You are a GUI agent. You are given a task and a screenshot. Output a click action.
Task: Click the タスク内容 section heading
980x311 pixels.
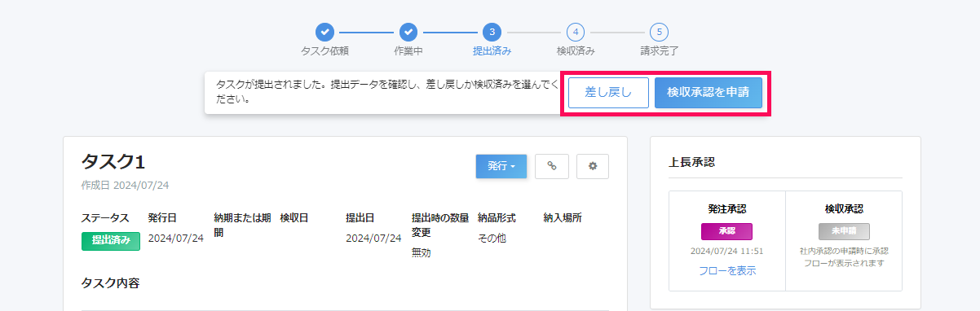[110, 283]
